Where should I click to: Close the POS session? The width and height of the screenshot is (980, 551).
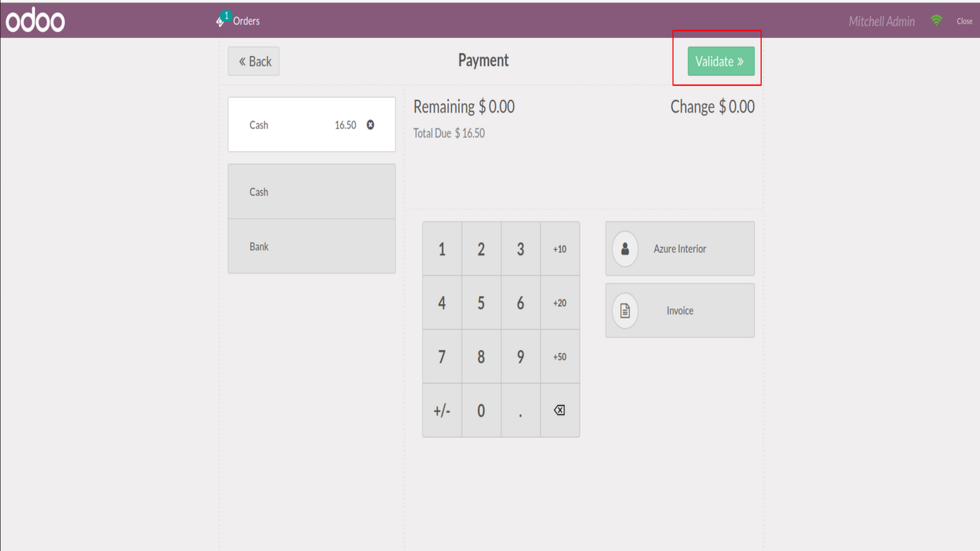964,21
